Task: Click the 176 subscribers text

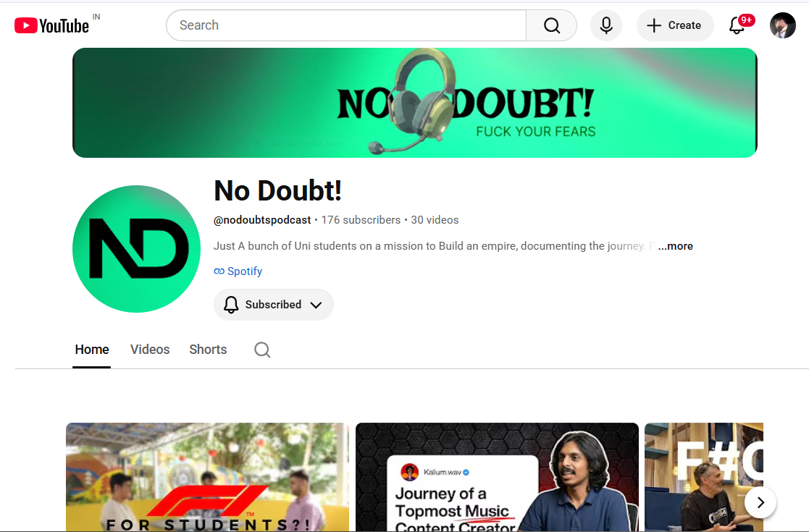Action: click(x=361, y=220)
